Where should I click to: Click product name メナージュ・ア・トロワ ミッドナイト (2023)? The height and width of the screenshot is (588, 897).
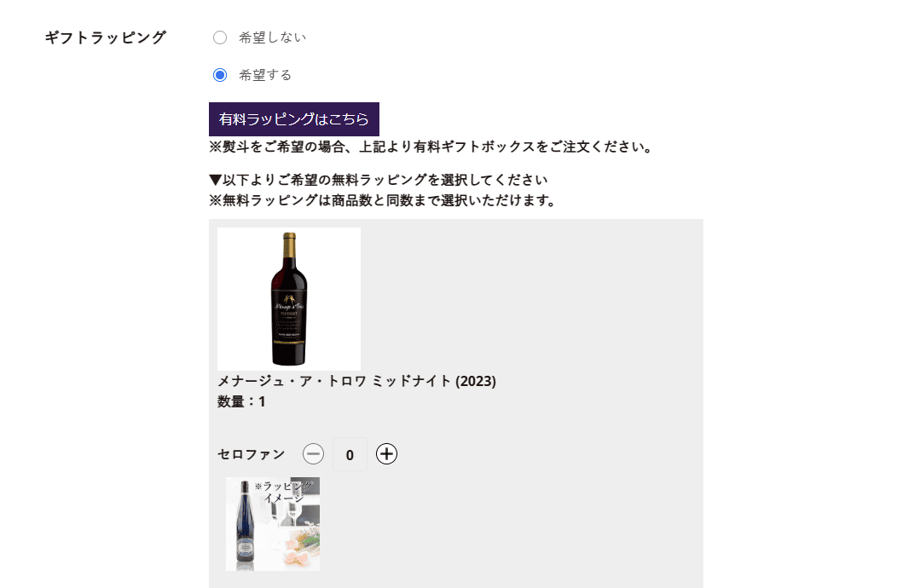(x=356, y=381)
